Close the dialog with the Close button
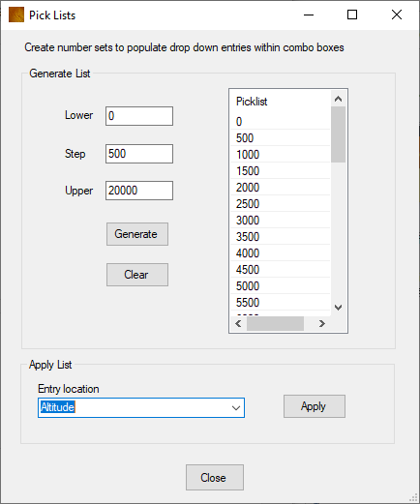The width and height of the screenshot is (420, 504). [x=215, y=477]
